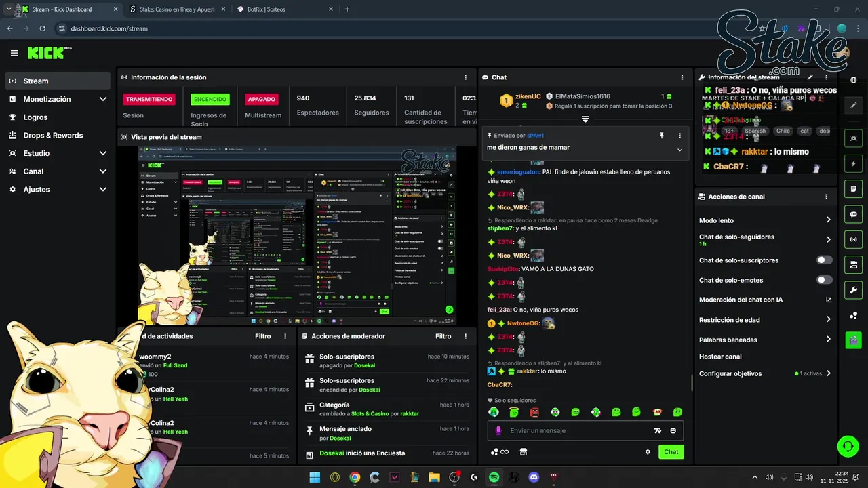Open the Windows Start menu
868x488 pixels.
[315, 477]
